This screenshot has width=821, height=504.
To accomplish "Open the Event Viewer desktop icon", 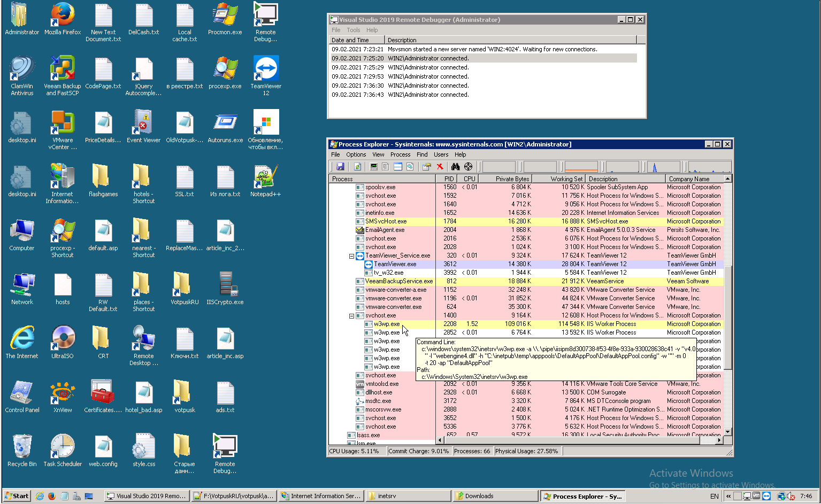I will coord(144,127).
